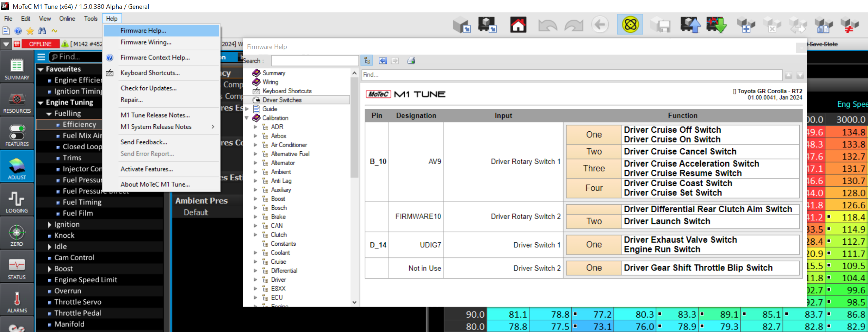Expand the Ignition group in left tree
This screenshot has height=332, width=868.
click(x=50, y=225)
